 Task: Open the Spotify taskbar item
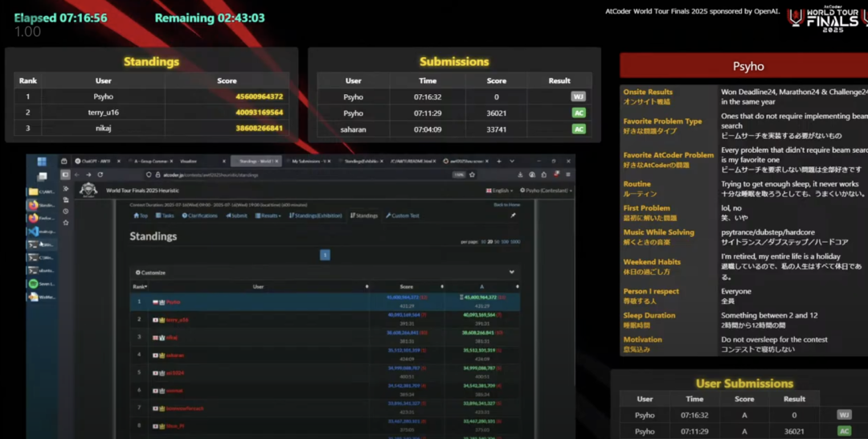tap(42, 284)
